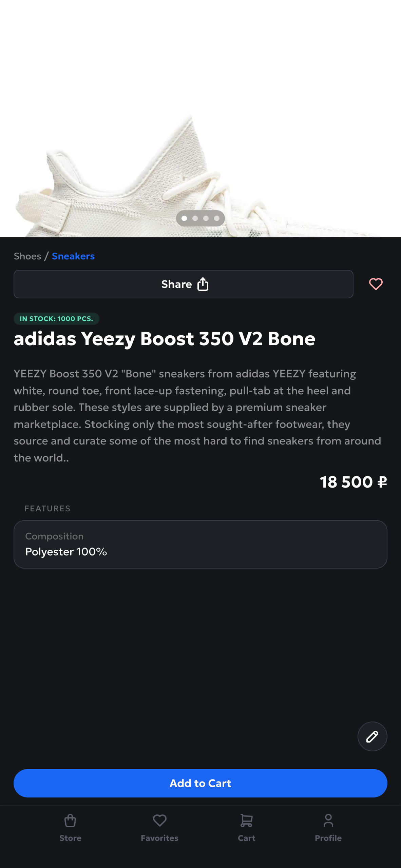Tap the Favorites heart icon in navigation
The height and width of the screenshot is (868, 401).
(159, 821)
